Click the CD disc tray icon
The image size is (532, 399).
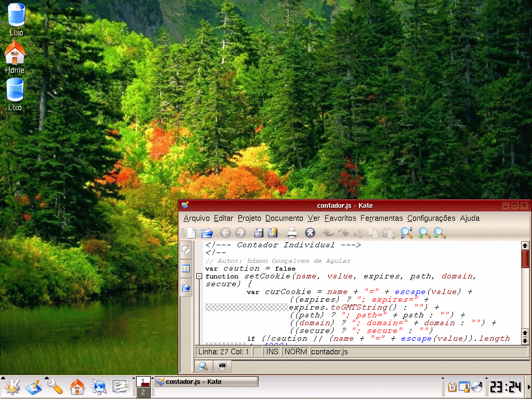pyautogui.click(x=477, y=387)
